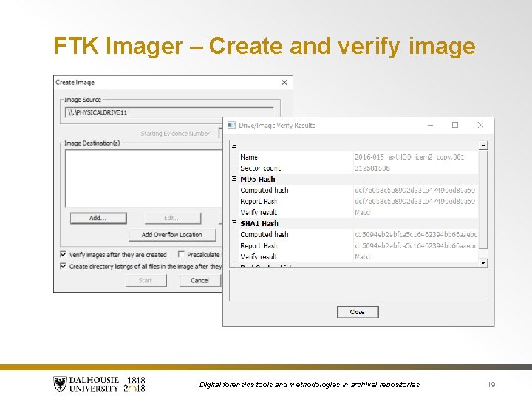Cancel the Create Image dialog
The height and width of the screenshot is (399, 532).
[199, 281]
